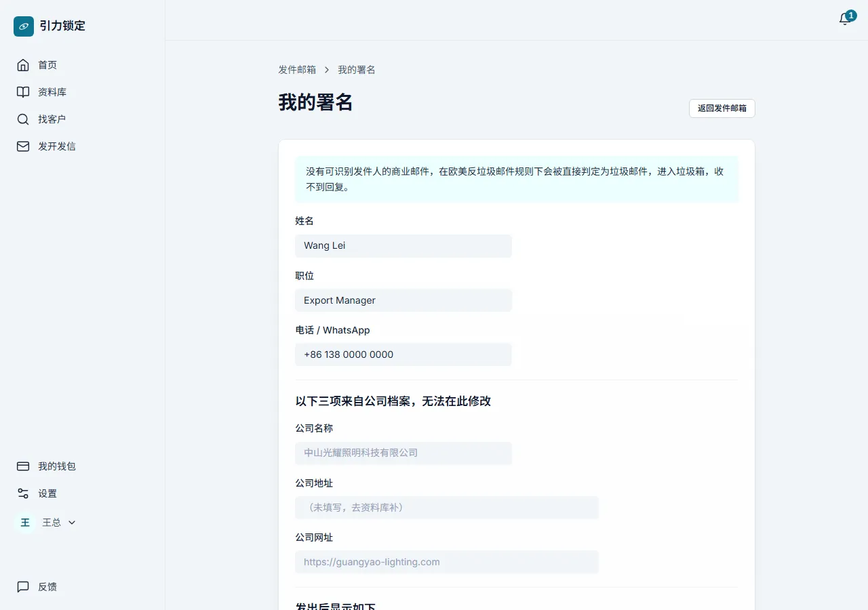868x610 pixels.
Task: Click the 姓名 field label
Action: click(304, 221)
